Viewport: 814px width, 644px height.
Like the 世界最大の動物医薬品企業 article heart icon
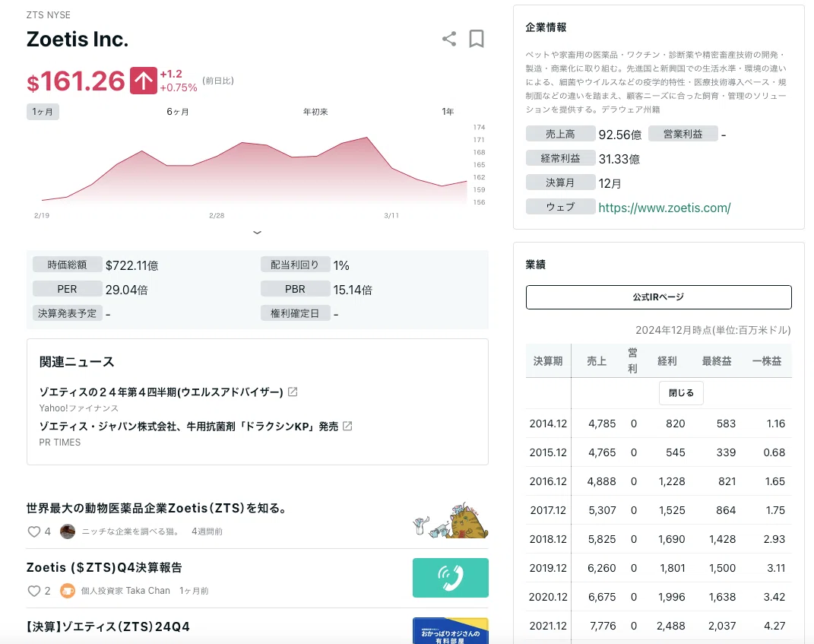pos(33,531)
